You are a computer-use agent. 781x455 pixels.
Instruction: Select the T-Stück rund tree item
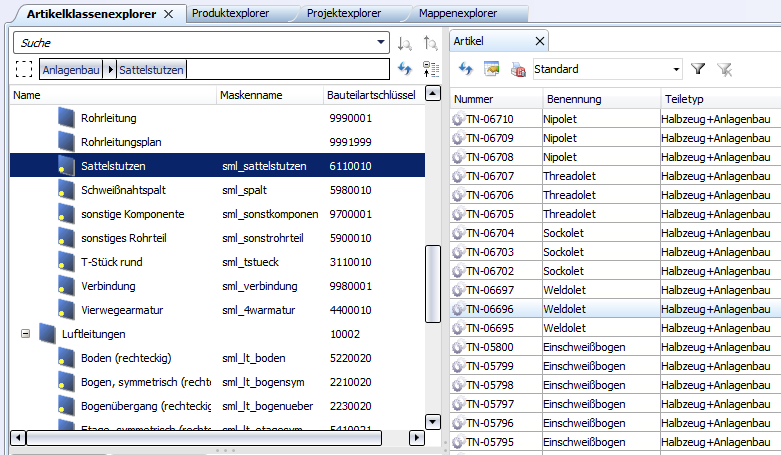click(111, 262)
